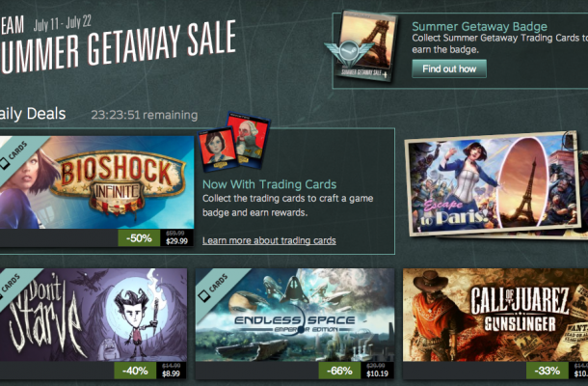Click the Now With Trading Cards heading
This screenshot has height=386, width=588.
click(x=269, y=184)
